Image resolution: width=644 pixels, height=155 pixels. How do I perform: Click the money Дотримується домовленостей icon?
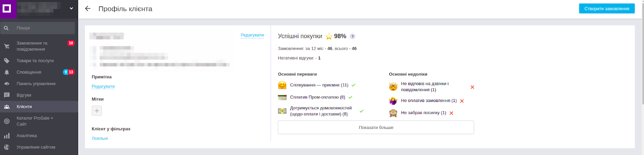click(x=282, y=111)
